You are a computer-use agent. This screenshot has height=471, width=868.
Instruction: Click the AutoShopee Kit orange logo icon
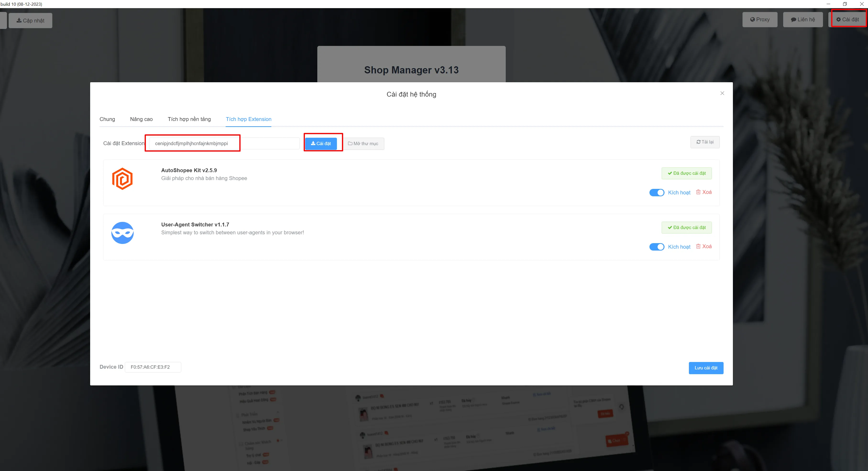[x=122, y=179]
